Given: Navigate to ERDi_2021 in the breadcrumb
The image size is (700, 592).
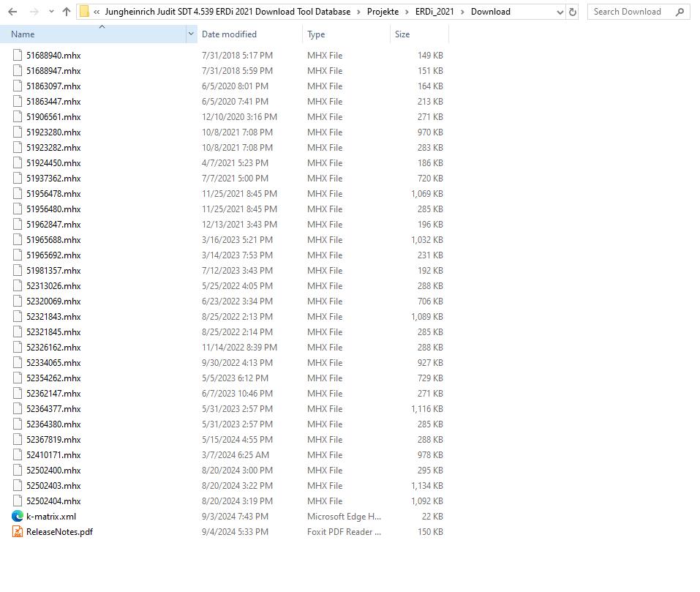Looking at the screenshot, I should (x=434, y=12).
